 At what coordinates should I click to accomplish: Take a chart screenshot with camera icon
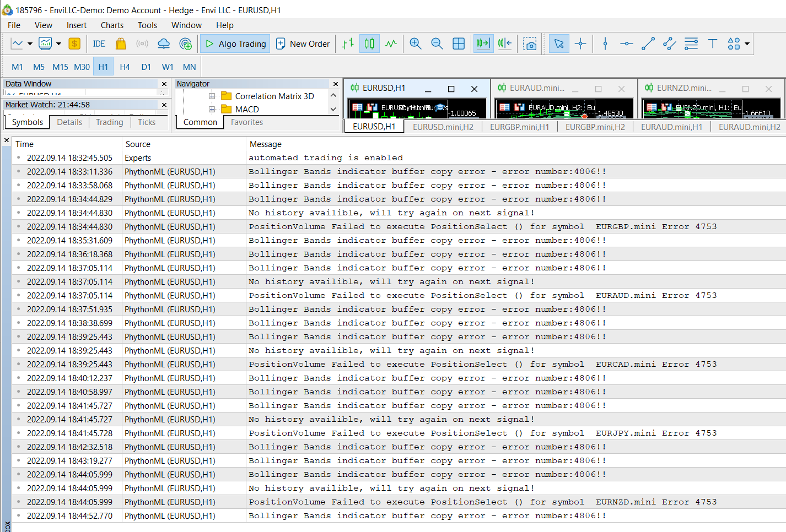pos(530,44)
